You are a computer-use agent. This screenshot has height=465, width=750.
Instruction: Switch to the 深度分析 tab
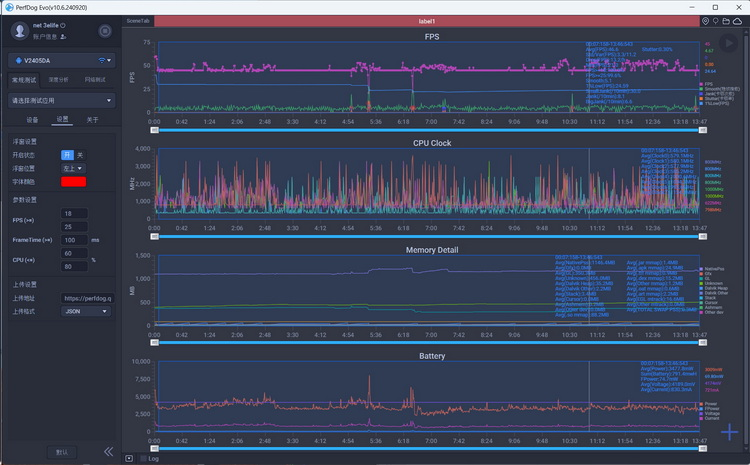pos(58,80)
